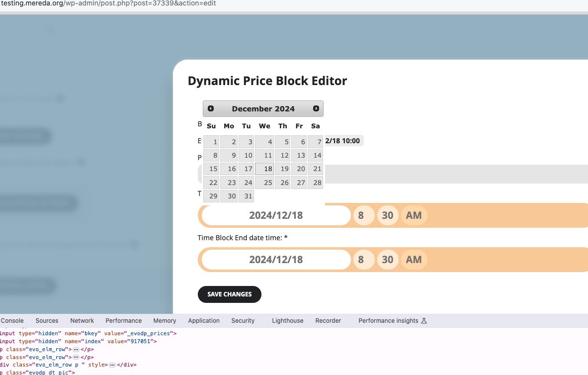Open start time minute selector 30
Image resolution: width=588 pixels, height=375 pixels.
tap(387, 215)
